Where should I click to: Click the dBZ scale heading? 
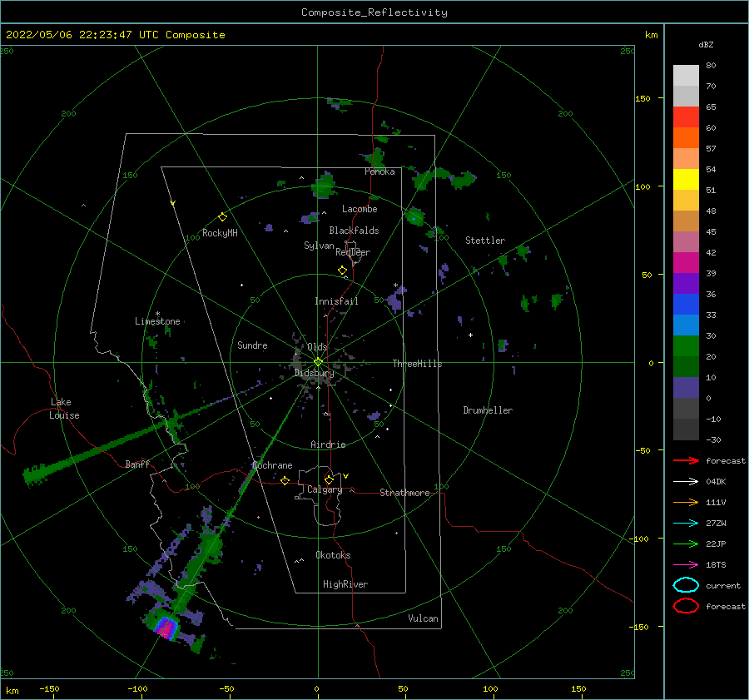coord(706,45)
